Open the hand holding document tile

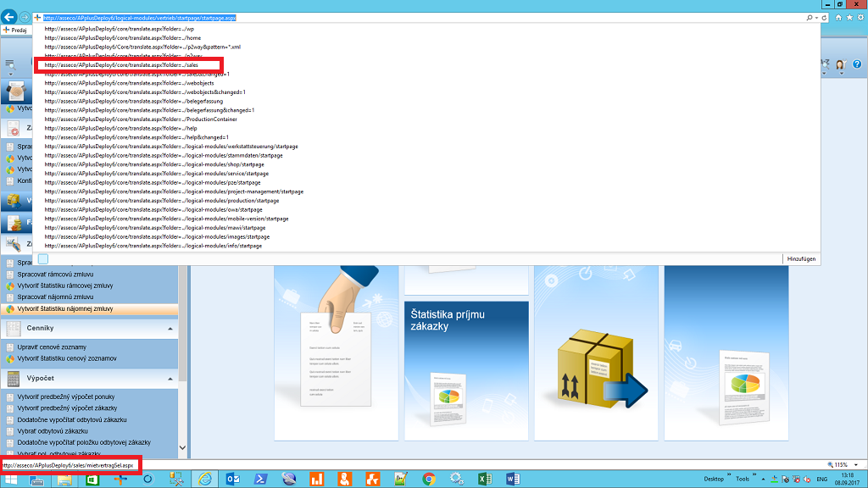(x=336, y=353)
